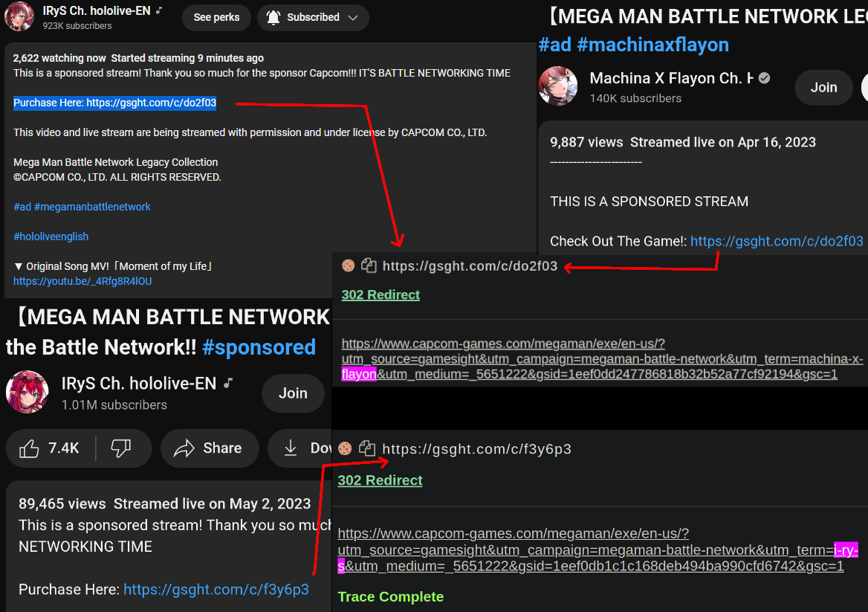This screenshot has height=612, width=868.
Task: Like the video with 7.4K likes
Action: pyautogui.click(x=50, y=448)
